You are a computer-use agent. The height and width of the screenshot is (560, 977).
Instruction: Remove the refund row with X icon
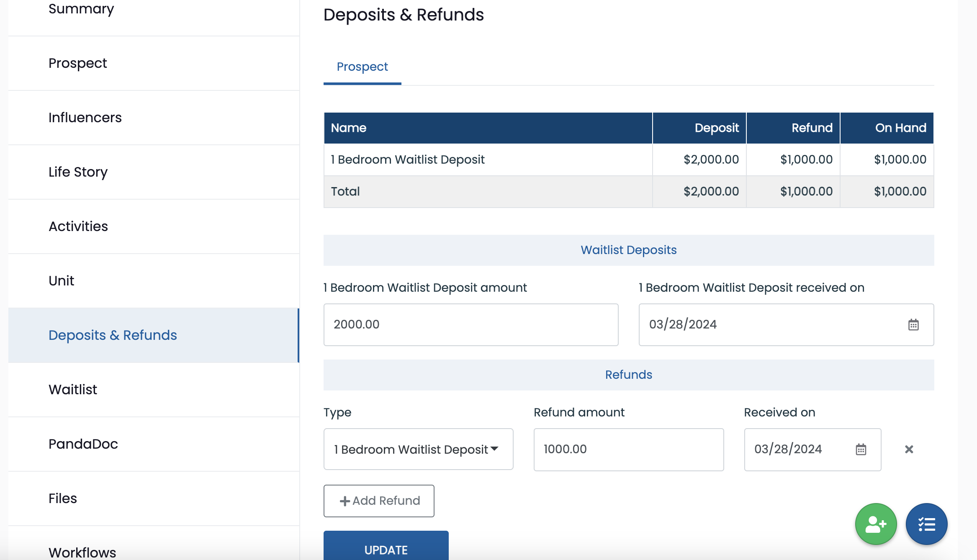909,450
